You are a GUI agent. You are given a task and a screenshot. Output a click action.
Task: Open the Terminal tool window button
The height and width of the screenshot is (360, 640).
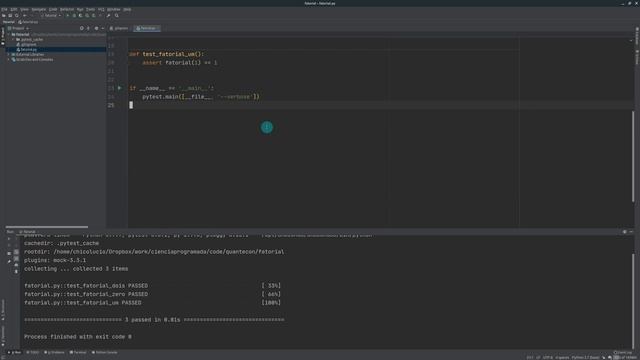78,352
